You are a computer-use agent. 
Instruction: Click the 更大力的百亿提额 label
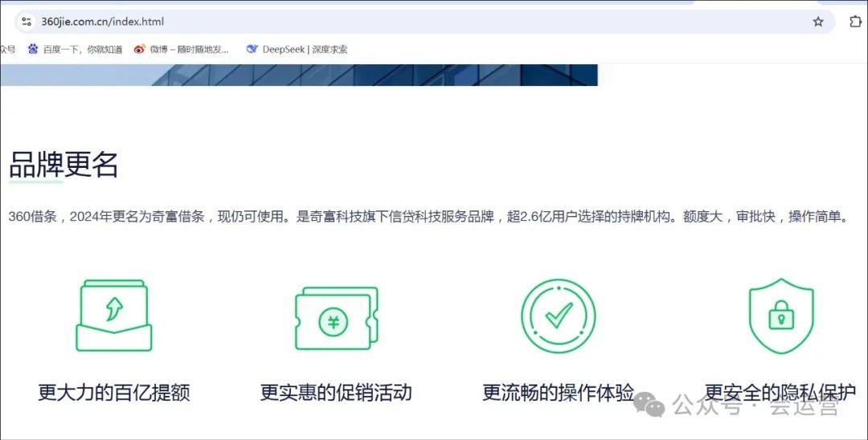(x=114, y=392)
